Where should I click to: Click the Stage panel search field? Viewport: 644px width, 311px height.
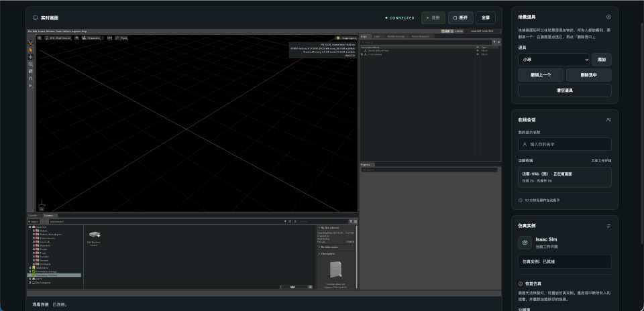[x=426, y=42]
